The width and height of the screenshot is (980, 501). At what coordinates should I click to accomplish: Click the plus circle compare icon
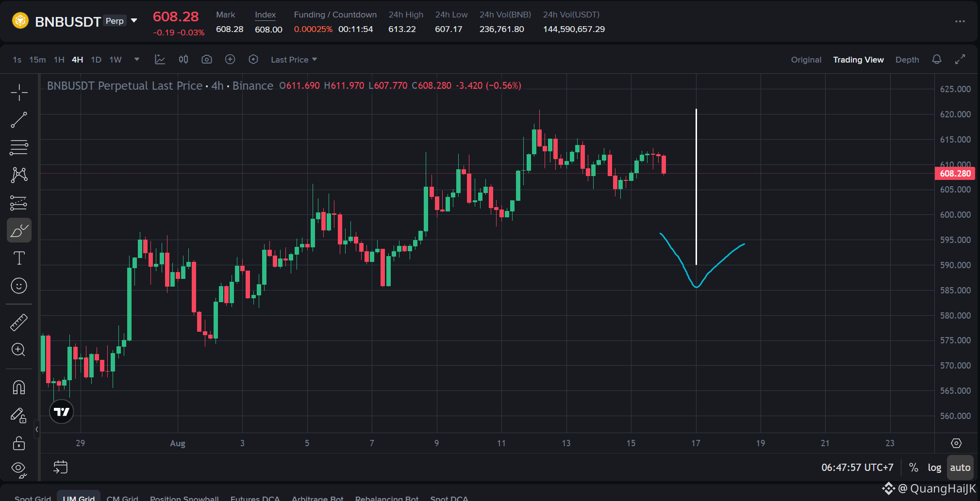point(230,59)
